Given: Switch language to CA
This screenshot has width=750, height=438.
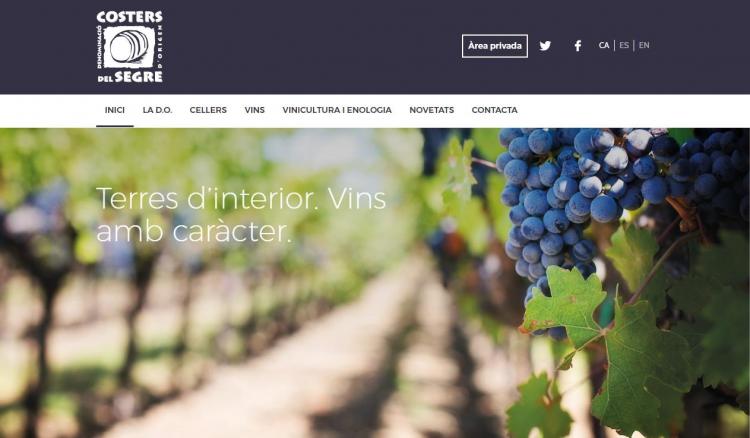Looking at the screenshot, I should point(604,45).
